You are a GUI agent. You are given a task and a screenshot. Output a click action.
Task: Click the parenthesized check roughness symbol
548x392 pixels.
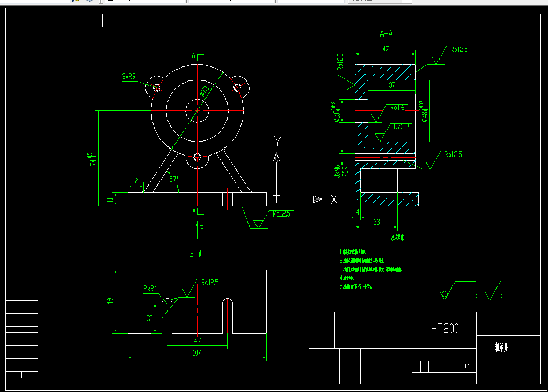pos(489,291)
